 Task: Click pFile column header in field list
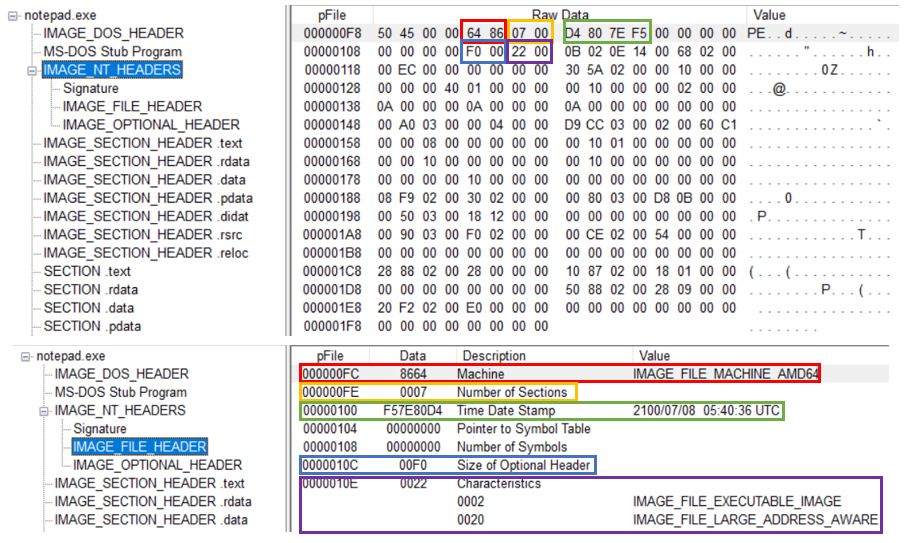tap(330, 356)
